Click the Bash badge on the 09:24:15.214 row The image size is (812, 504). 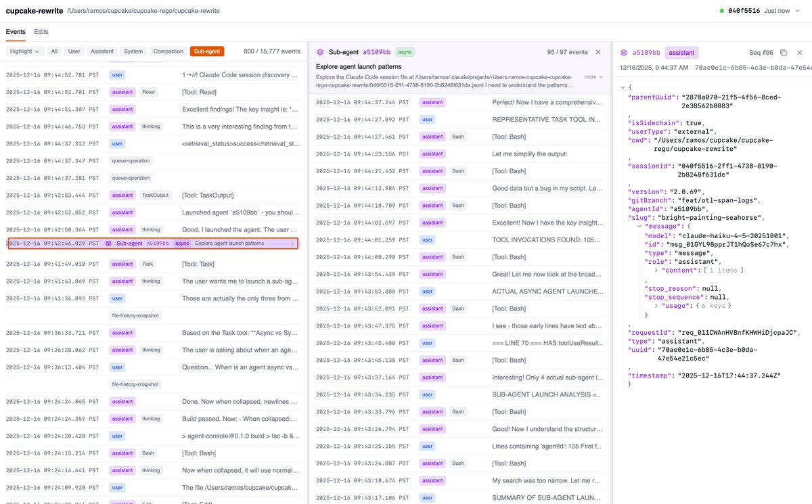click(149, 453)
